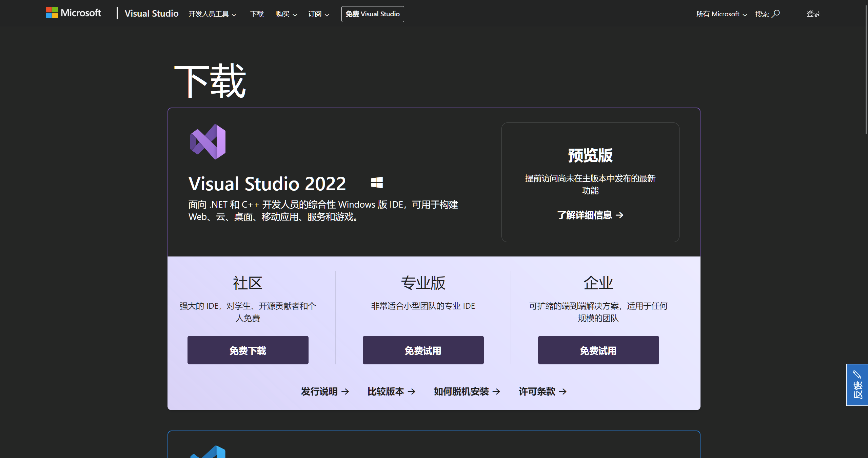Click the 登录 sign-in link
Screen dimensions: 868x458
point(813,14)
